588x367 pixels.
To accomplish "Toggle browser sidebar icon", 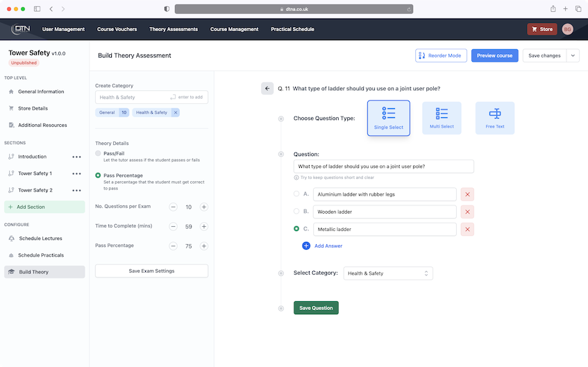I will tap(37, 9).
